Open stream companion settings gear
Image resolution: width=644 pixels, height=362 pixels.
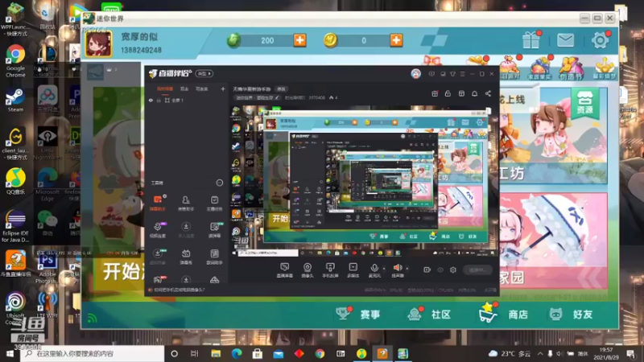tap(453, 269)
